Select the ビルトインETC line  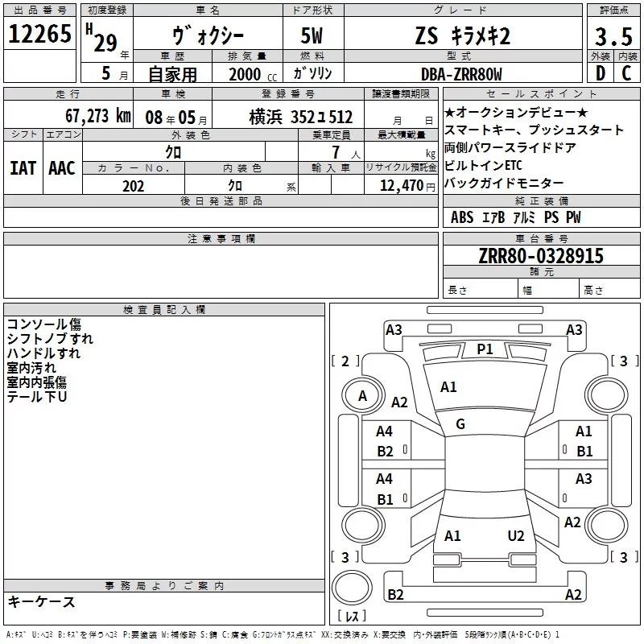(x=484, y=165)
